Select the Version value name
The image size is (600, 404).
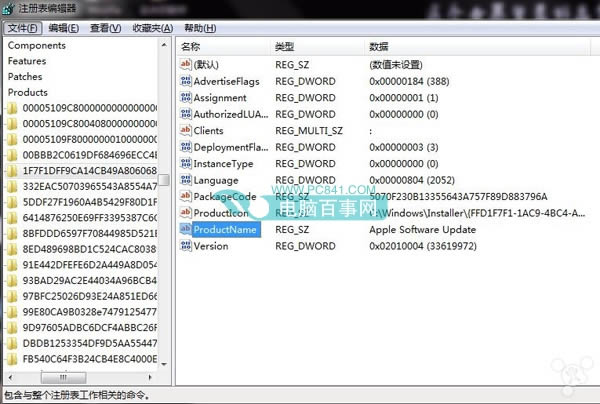tap(211, 246)
